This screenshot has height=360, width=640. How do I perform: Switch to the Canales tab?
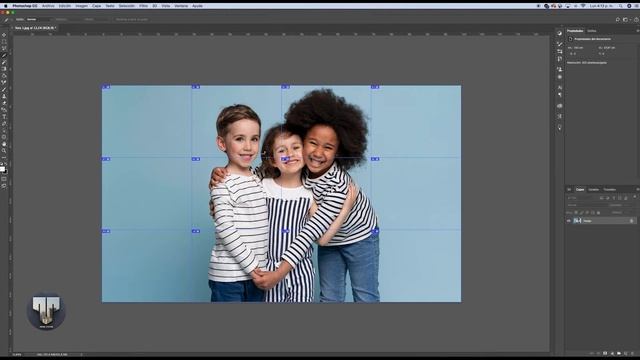593,190
